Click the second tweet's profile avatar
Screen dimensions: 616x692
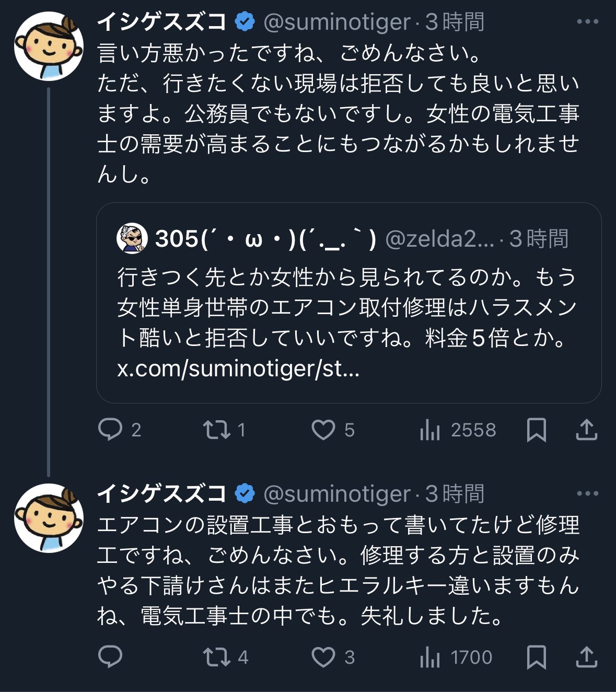49,518
